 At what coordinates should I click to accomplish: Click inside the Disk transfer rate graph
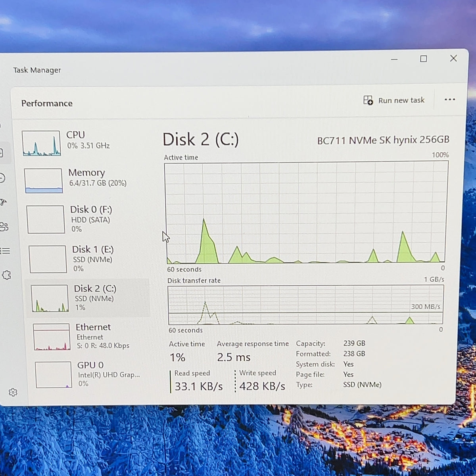click(306, 305)
